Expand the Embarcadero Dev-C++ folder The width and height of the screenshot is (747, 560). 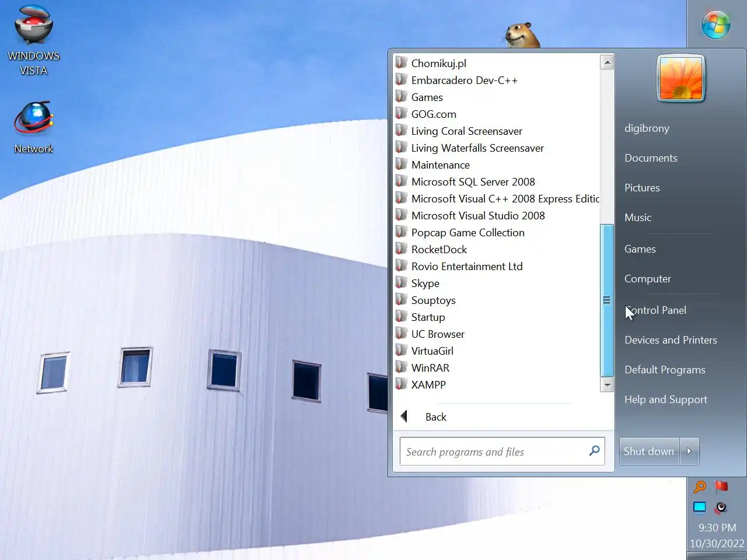click(x=497, y=80)
